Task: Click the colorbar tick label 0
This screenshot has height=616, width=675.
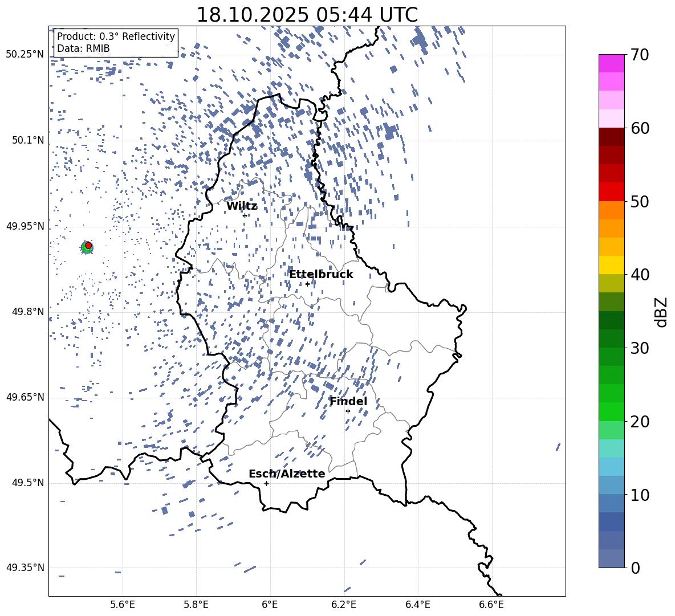Action: pos(635,568)
